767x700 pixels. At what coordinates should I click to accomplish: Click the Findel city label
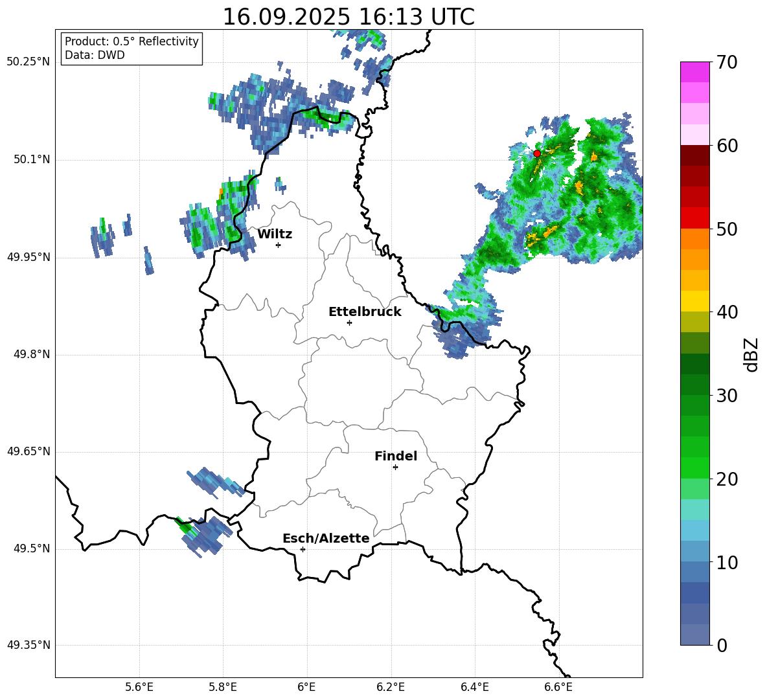click(x=396, y=456)
